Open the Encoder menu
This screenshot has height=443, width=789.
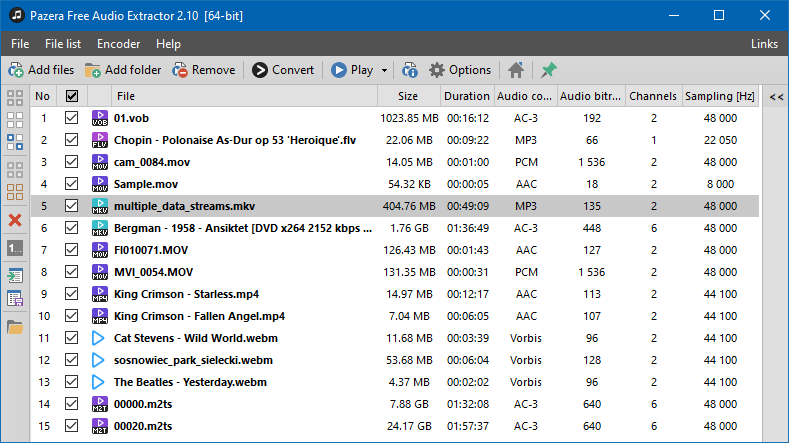point(118,44)
